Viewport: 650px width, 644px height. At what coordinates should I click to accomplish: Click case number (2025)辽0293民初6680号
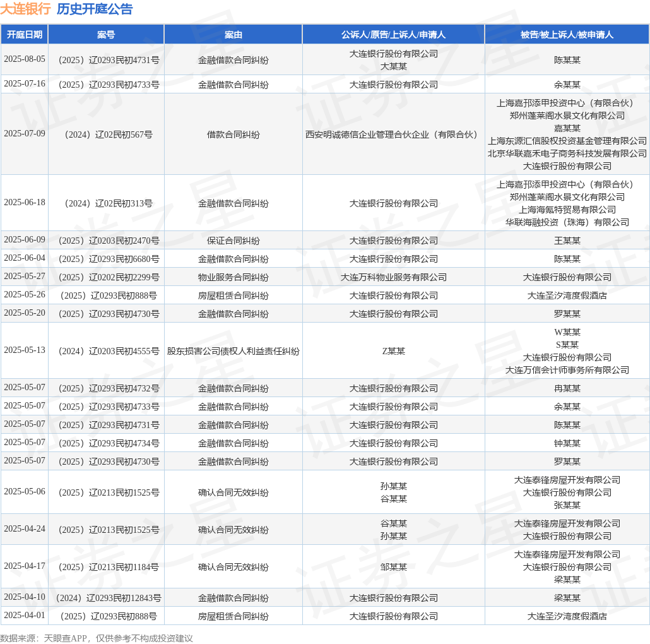click(106, 259)
